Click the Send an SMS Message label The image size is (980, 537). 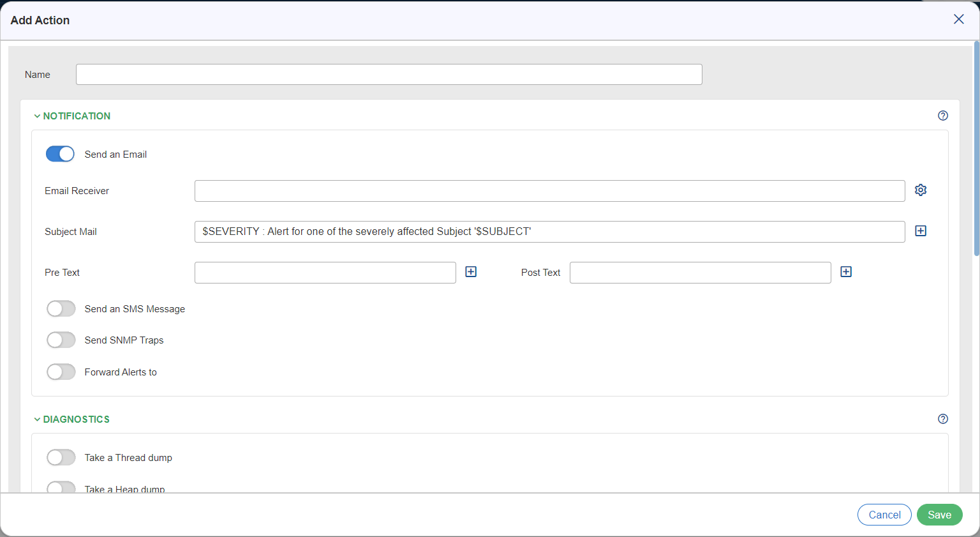[135, 309]
